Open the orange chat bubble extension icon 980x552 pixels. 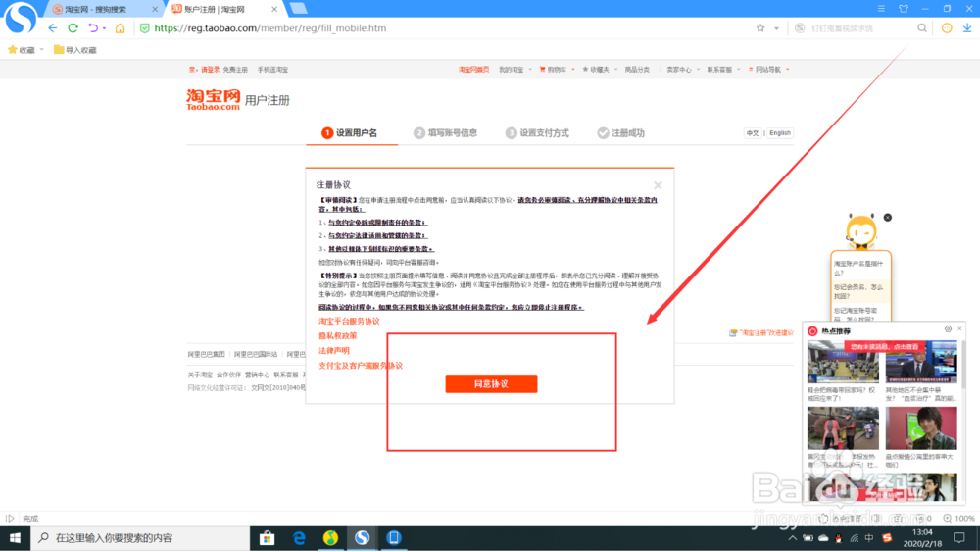[x=947, y=28]
